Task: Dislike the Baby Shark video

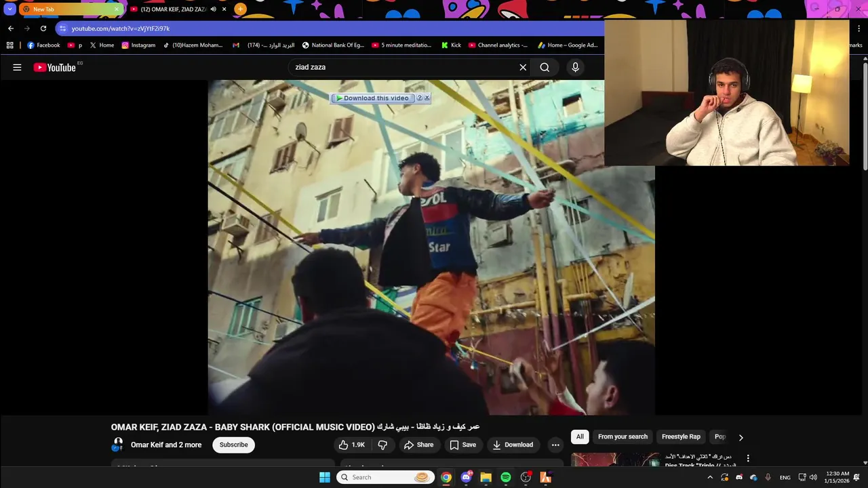Action: coord(382,445)
